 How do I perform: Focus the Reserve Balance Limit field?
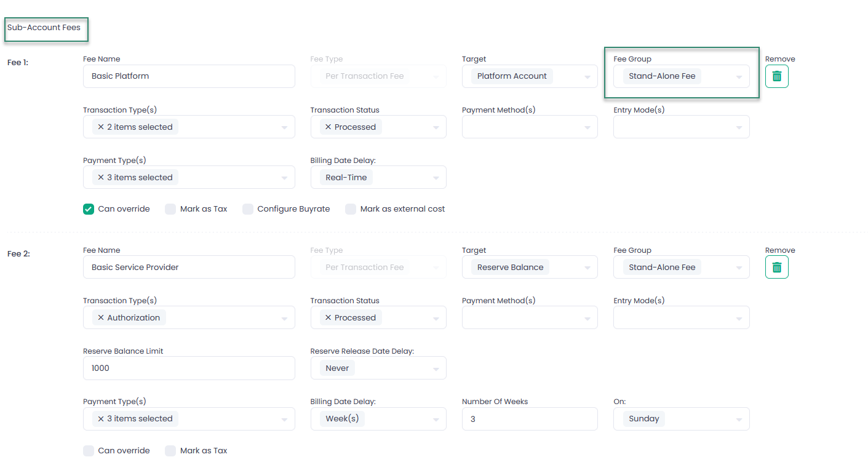click(189, 368)
